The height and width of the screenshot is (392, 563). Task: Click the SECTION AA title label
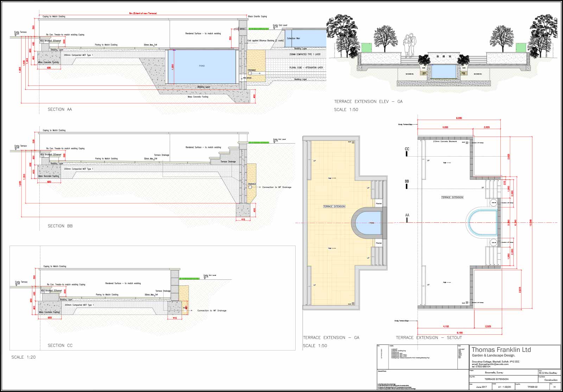(59, 109)
